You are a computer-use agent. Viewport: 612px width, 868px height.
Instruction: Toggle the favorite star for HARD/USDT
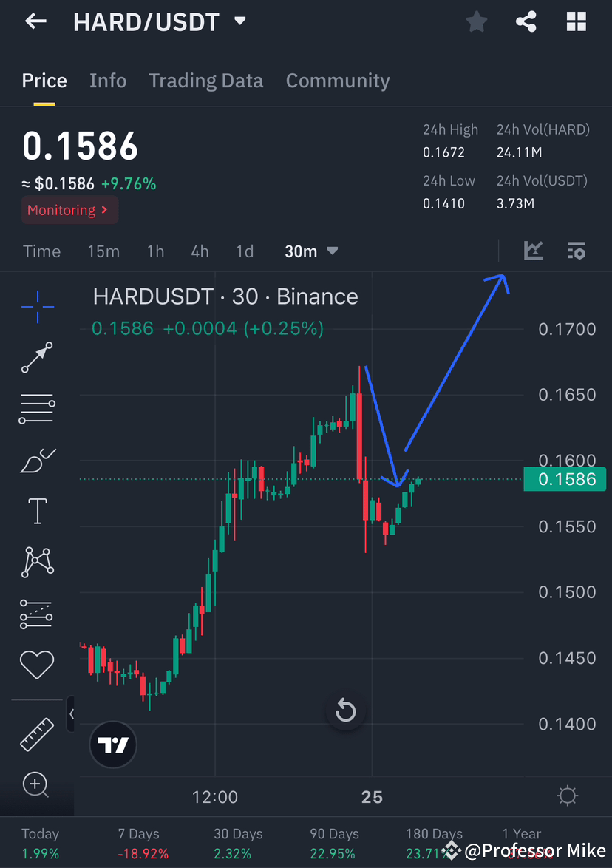pos(476,21)
